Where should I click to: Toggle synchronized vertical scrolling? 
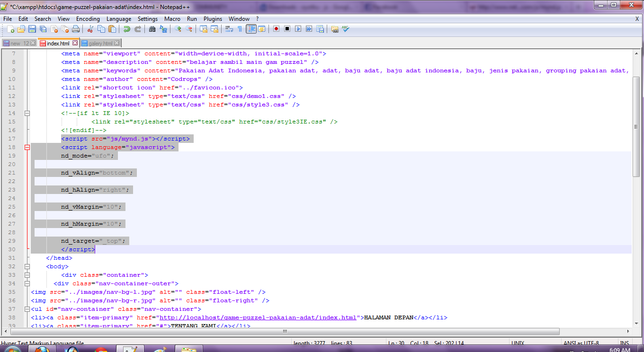point(204,29)
